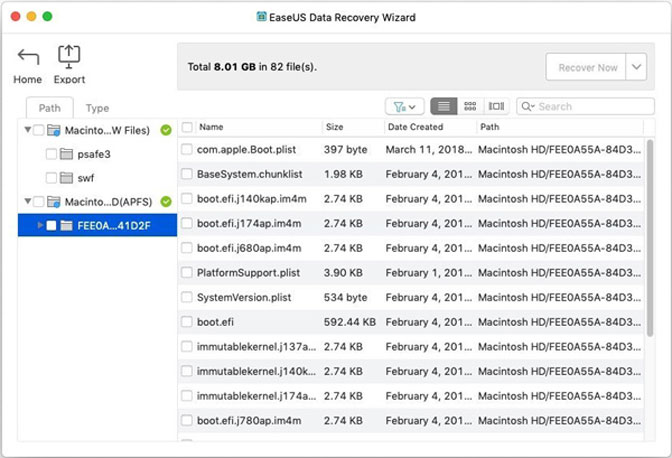Viewport: 672px width, 458px height.
Task: Click the Export label
Action: (69, 80)
